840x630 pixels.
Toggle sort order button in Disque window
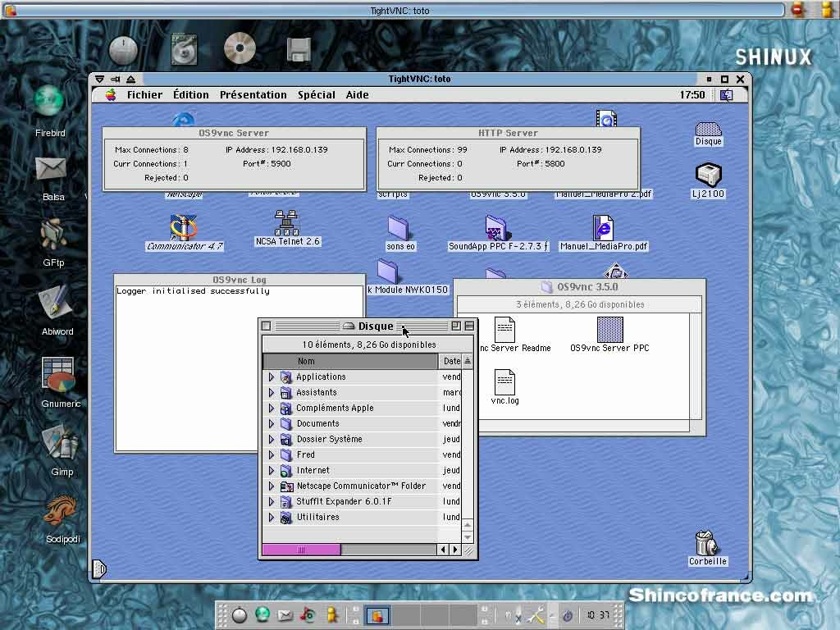click(x=468, y=361)
